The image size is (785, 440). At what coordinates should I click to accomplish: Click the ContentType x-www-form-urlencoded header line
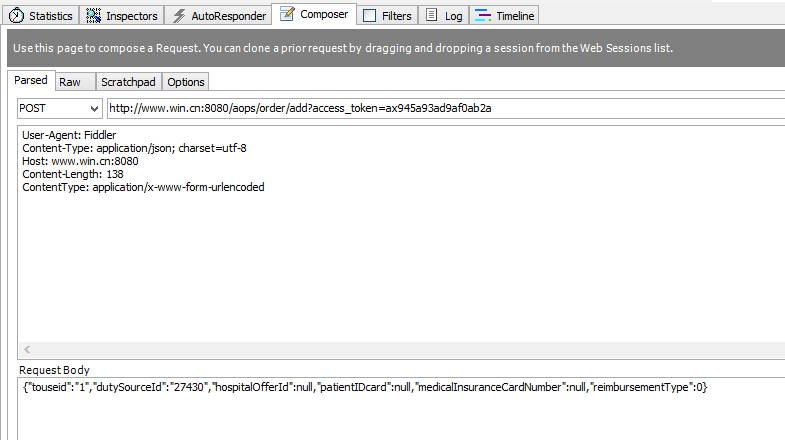click(143, 187)
